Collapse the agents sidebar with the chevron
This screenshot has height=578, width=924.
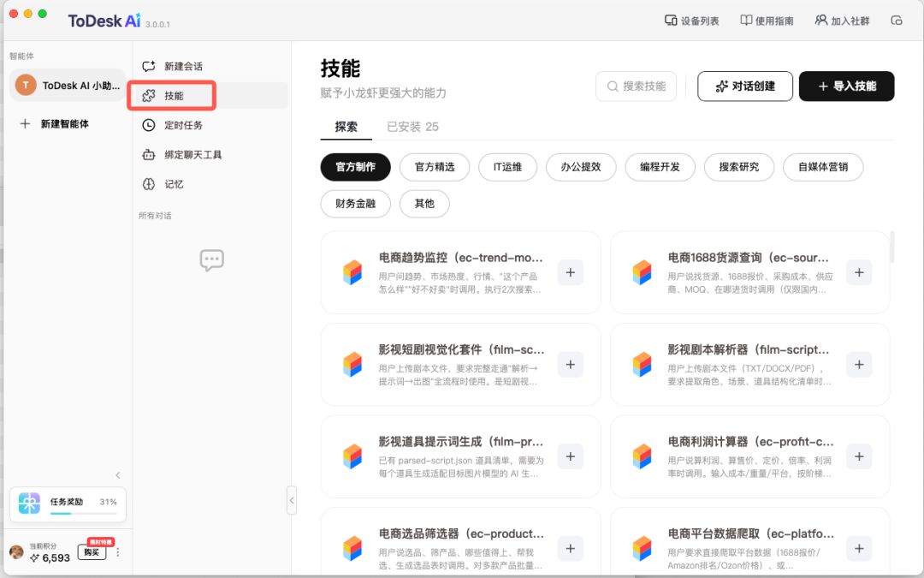(x=118, y=475)
